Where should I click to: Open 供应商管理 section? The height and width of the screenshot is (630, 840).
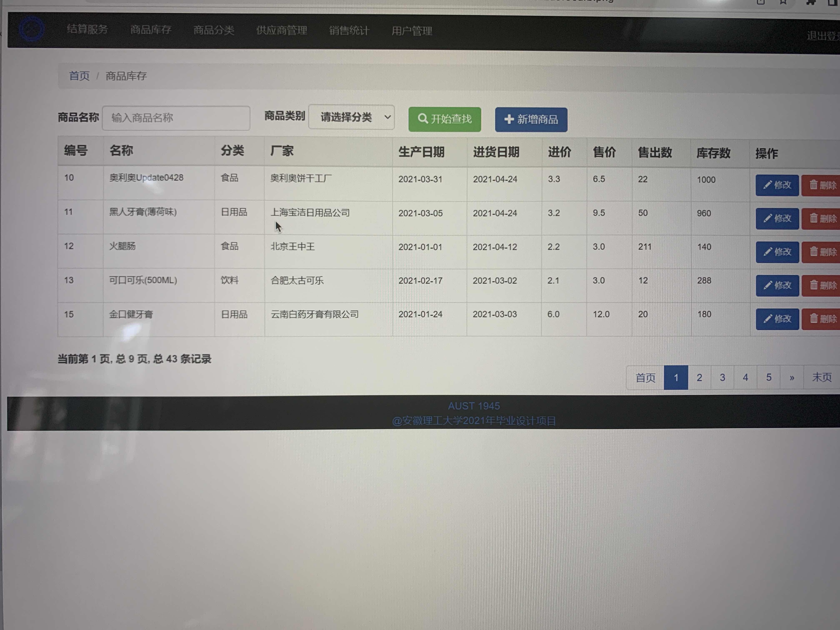281,30
